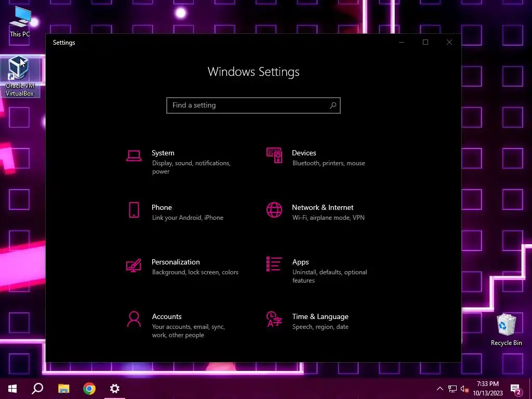The width and height of the screenshot is (532, 399).
Task: Click the Show desktop strip at taskbar edge
Action: coord(530,389)
